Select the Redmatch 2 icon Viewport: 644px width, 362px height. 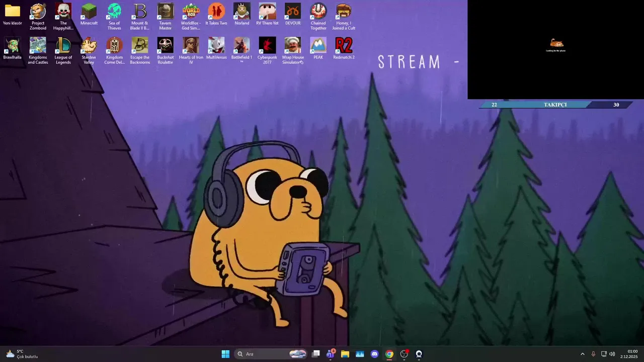click(344, 49)
